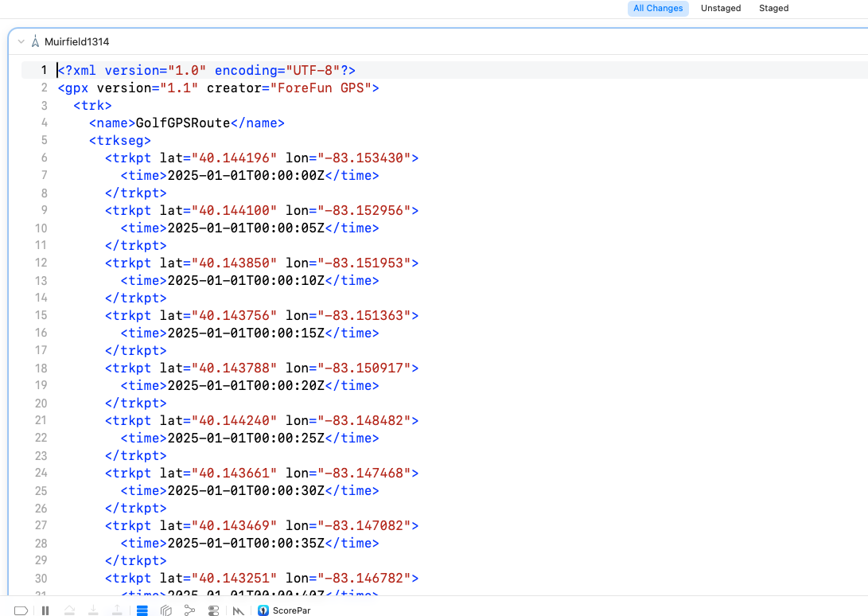Screen dimensions: 868x616
Task: Select the ScorePar process in debug bar
Action: (291, 610)
